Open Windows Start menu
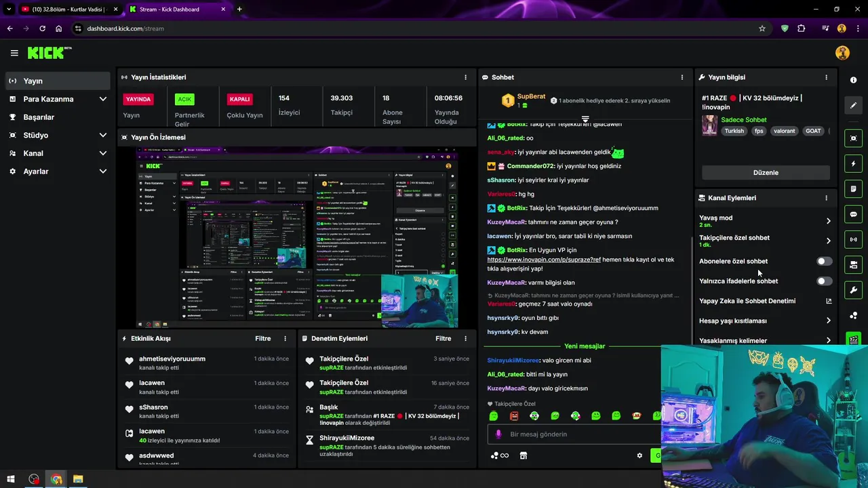This screenshot has height=488, width=868. [x=11, y=479]
